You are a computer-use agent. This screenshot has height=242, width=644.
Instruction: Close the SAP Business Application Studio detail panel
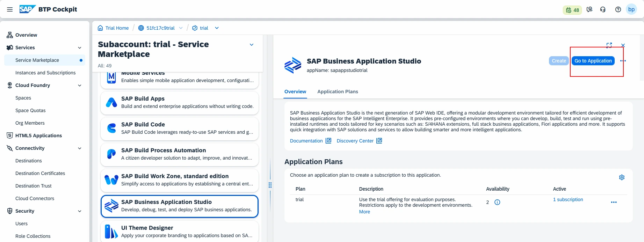tap(623, 45)
